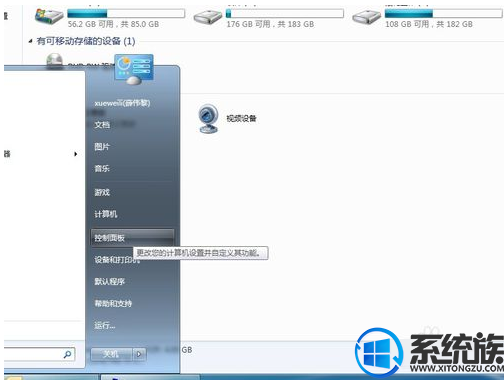Collapse the removable storage devices group

tap(30, 41)
